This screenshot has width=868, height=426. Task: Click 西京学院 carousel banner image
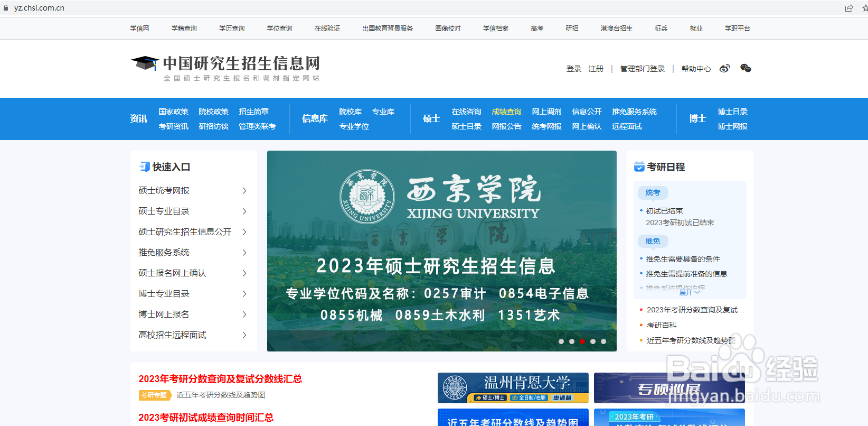coord(442,251)
